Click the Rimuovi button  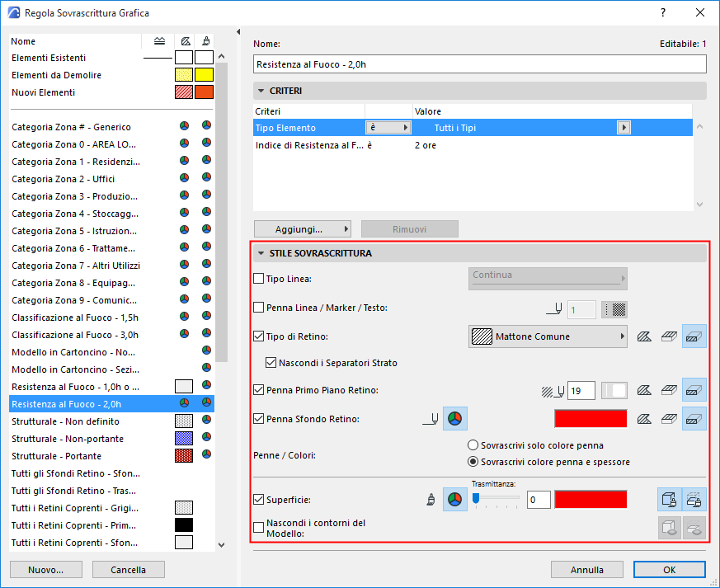pos(410,229)
